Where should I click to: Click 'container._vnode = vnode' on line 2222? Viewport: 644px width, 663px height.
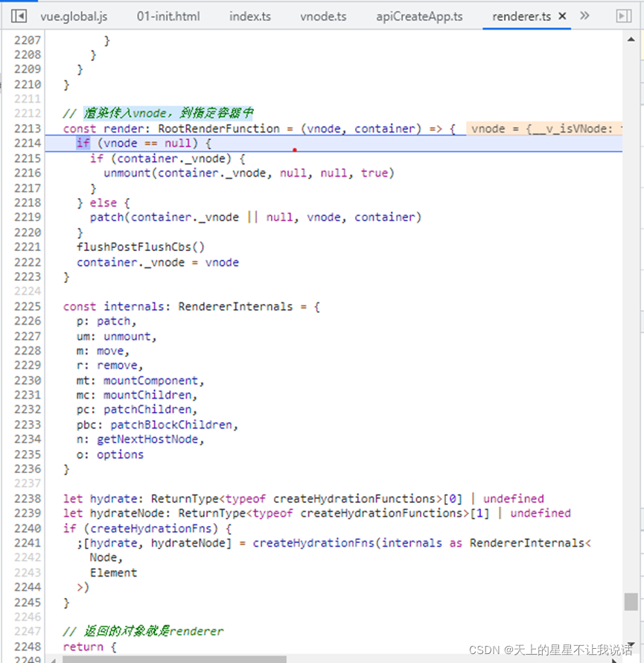click(x=158, y=262)
